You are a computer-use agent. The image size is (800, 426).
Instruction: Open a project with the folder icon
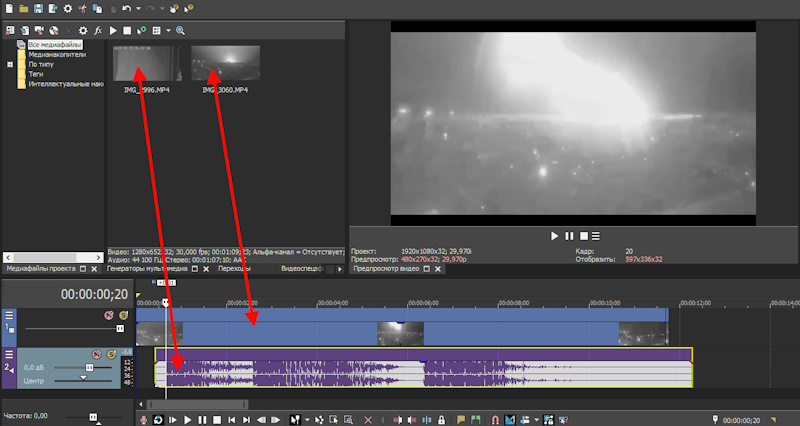tap(23, 9)
